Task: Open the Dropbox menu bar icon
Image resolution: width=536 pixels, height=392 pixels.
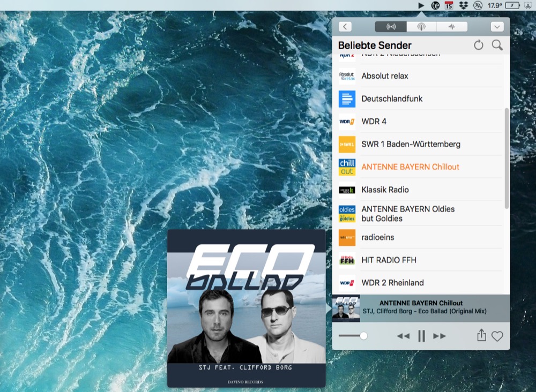Action: point(463,5)
